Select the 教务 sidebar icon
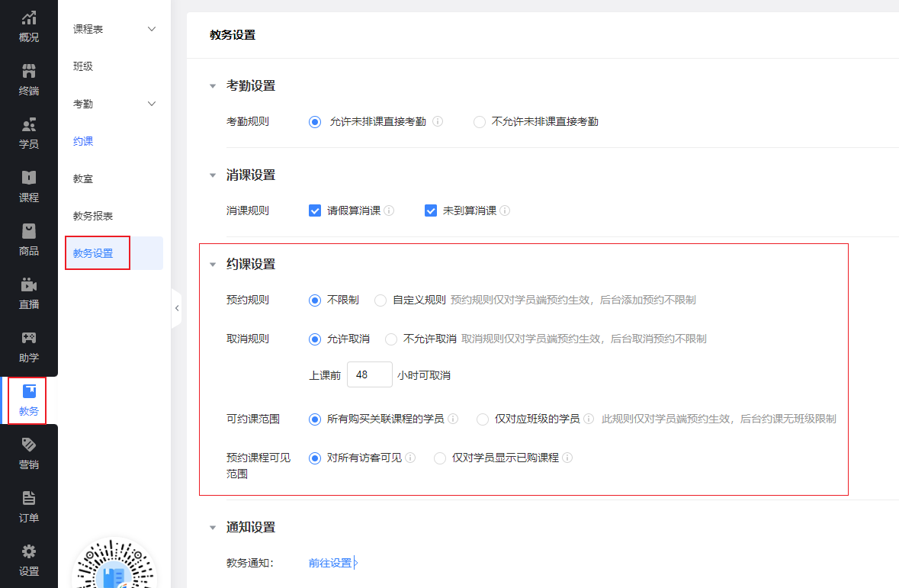 (29, 400)
